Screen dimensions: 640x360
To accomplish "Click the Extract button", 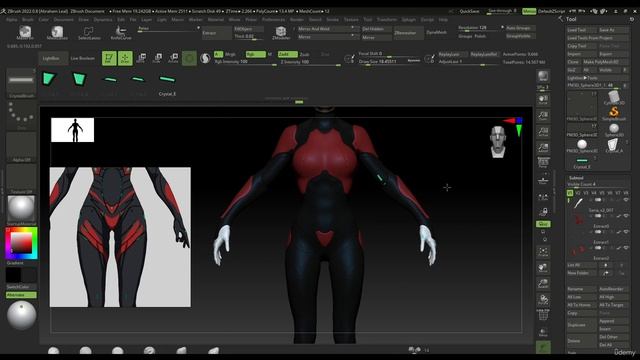I will pyautogui.click(x=217, y=33).
